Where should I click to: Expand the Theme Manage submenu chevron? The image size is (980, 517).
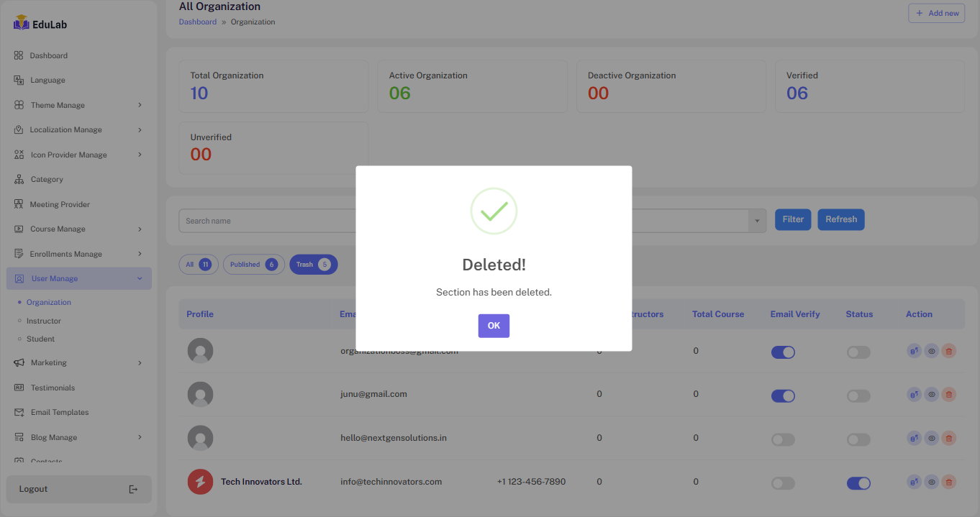coord(140,105)
